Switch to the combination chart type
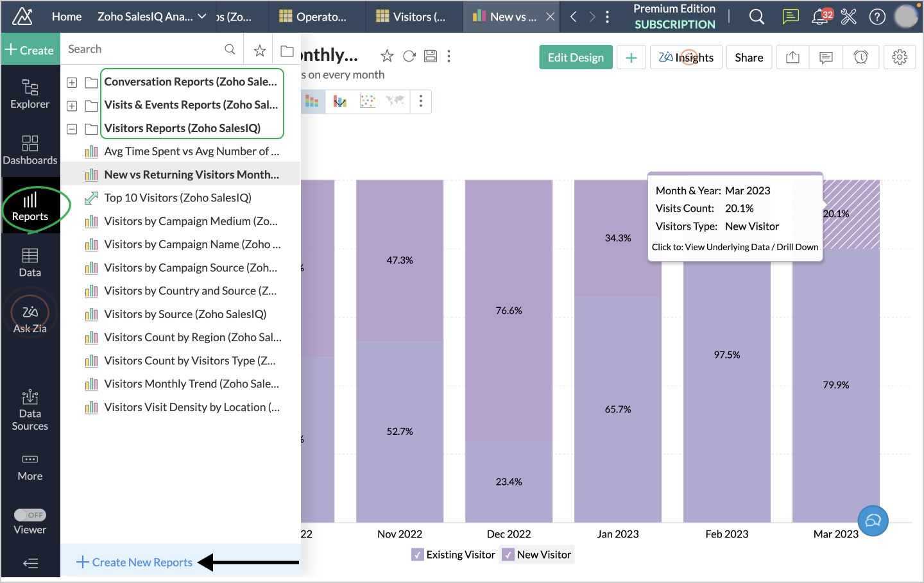 pos(340,101)
